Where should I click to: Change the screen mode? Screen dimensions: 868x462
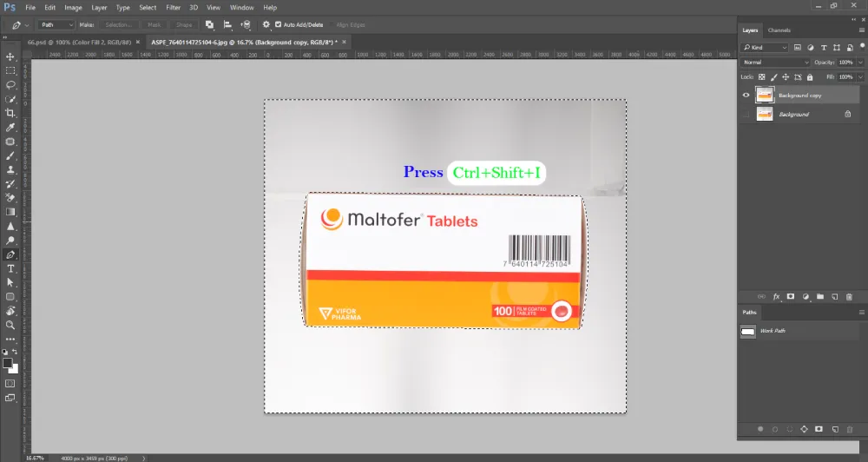[10, 398]
